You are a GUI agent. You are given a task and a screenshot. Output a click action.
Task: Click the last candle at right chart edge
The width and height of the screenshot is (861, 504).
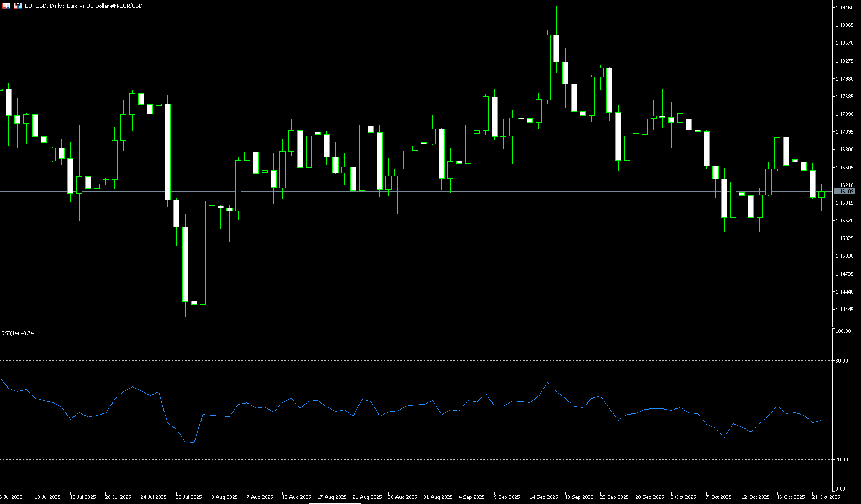[x=821, y=194]
